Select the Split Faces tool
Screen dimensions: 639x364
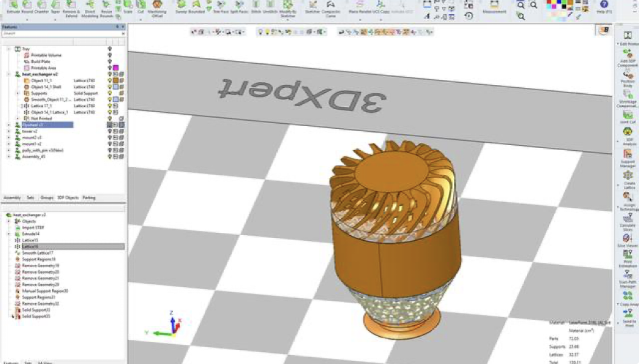click(x=239, y=7)
